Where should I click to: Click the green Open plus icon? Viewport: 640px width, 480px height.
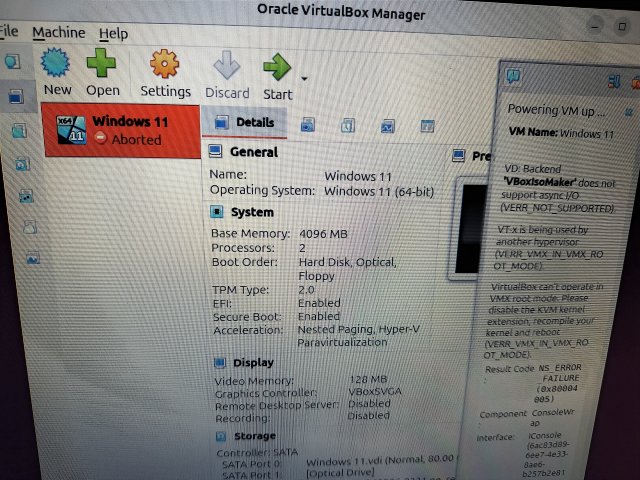pos(102,66)
